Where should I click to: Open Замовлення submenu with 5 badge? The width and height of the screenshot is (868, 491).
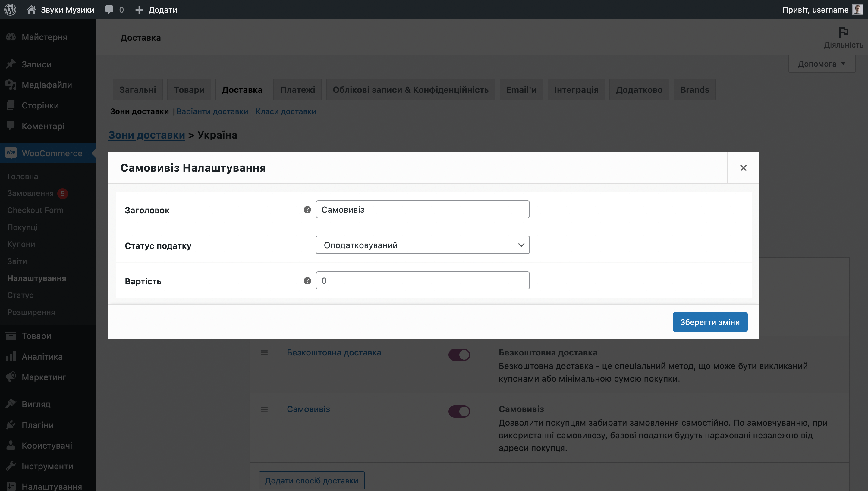pyautogui.click(x=37, y=193)
